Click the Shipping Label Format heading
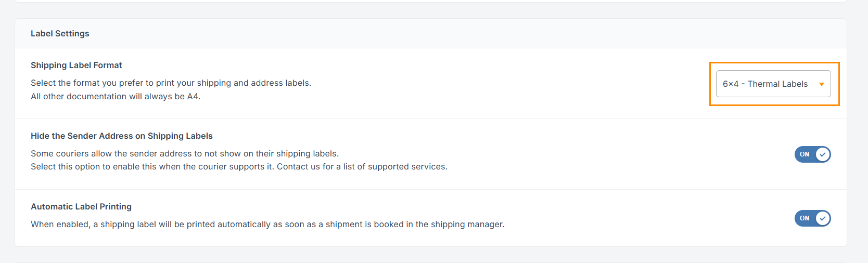868x263 pixels. (x=76, y=65)
